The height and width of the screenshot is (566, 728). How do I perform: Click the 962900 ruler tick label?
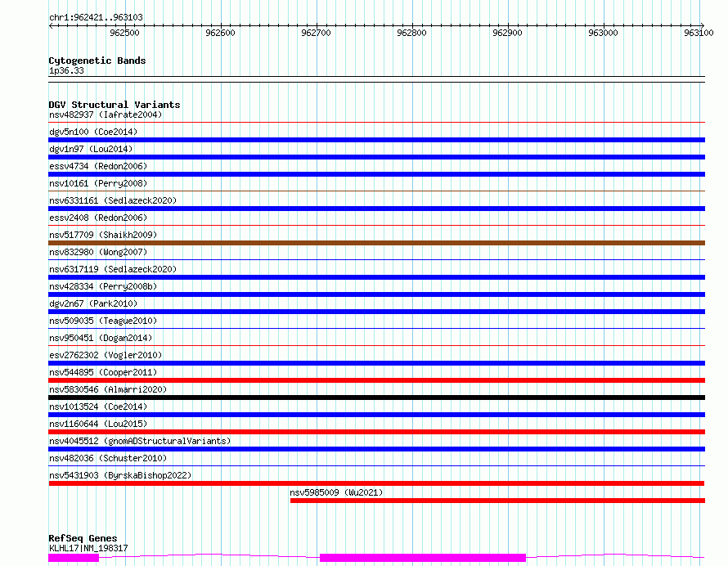click(x=507, y=33)
